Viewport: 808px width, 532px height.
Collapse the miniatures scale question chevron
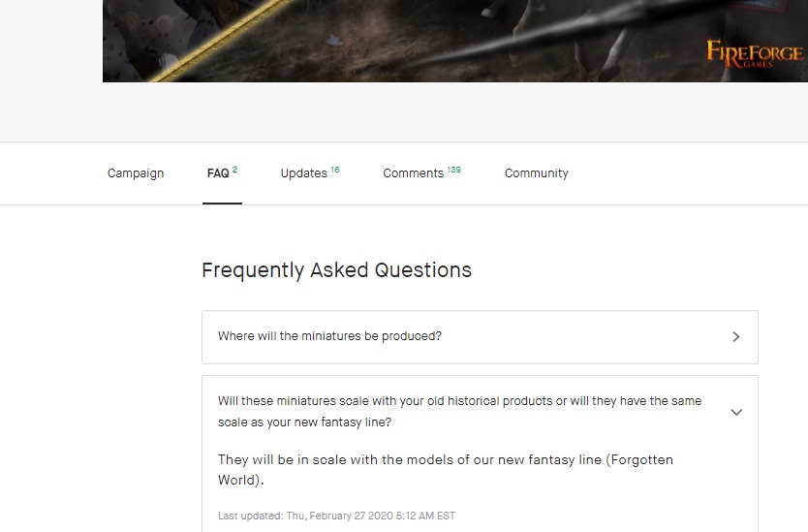pyautogui.click(x=736, y=412)
